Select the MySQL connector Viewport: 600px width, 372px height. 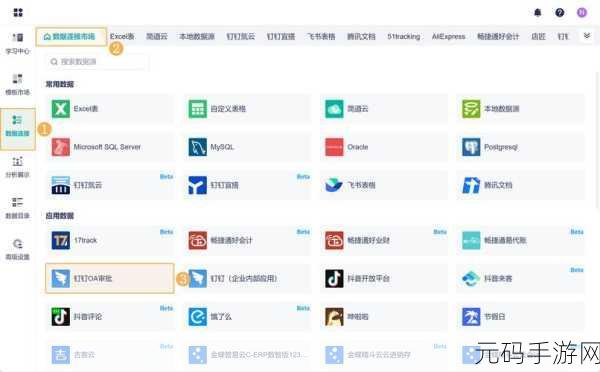point(247,147)
